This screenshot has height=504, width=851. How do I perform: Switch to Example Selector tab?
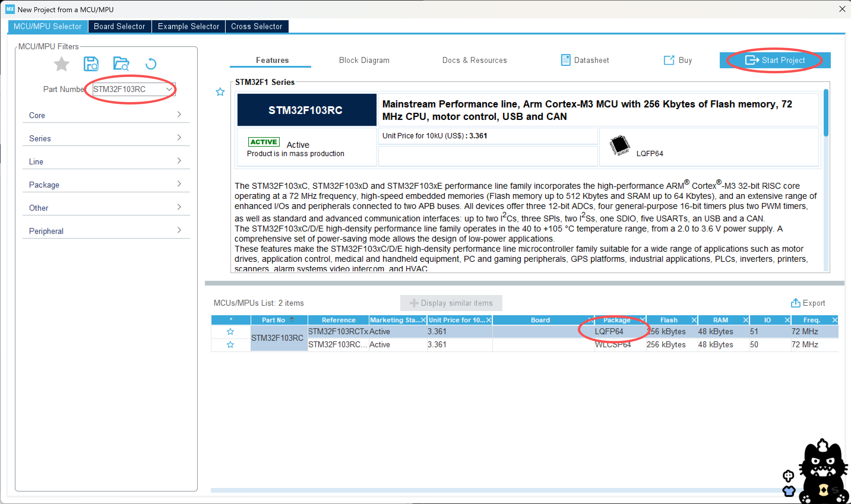[189, 26]
